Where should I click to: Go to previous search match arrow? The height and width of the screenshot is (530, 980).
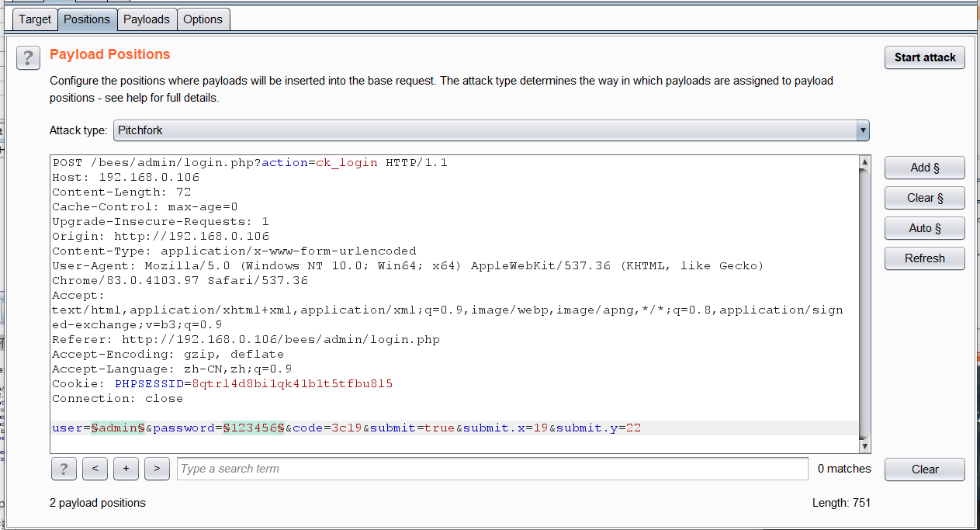95,469
